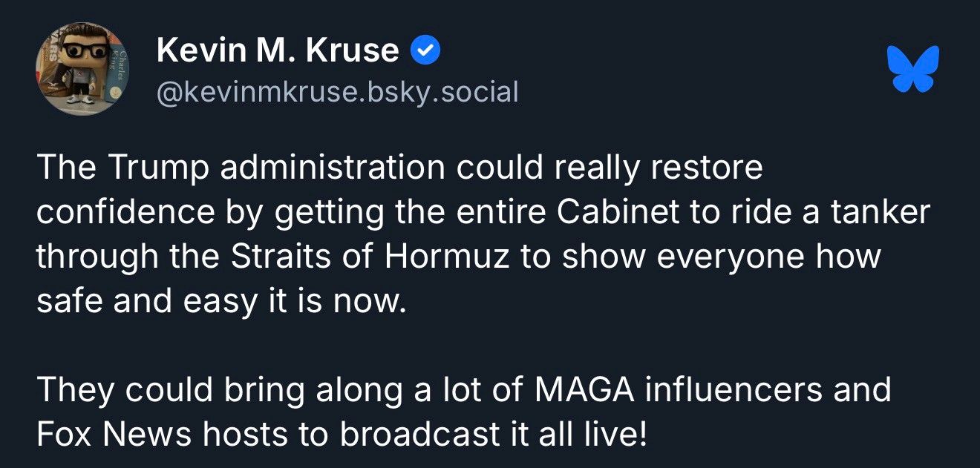Click the phrase "safe and easy"
The height and width of the screenshot is (468, 980).
pos(145,302)
